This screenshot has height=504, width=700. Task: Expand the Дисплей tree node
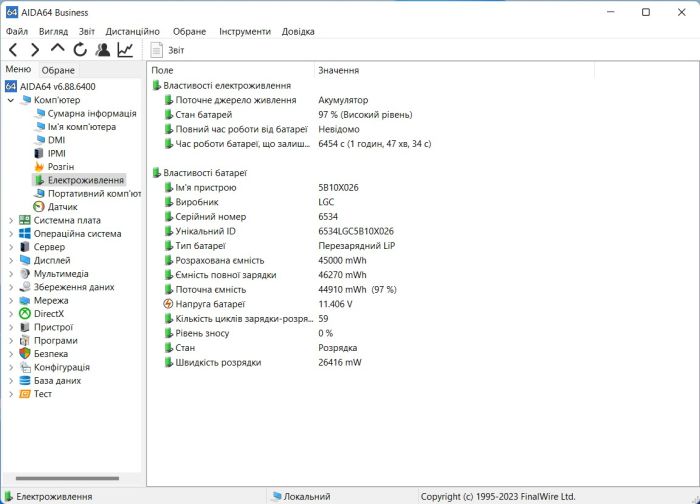coord(11,260)
